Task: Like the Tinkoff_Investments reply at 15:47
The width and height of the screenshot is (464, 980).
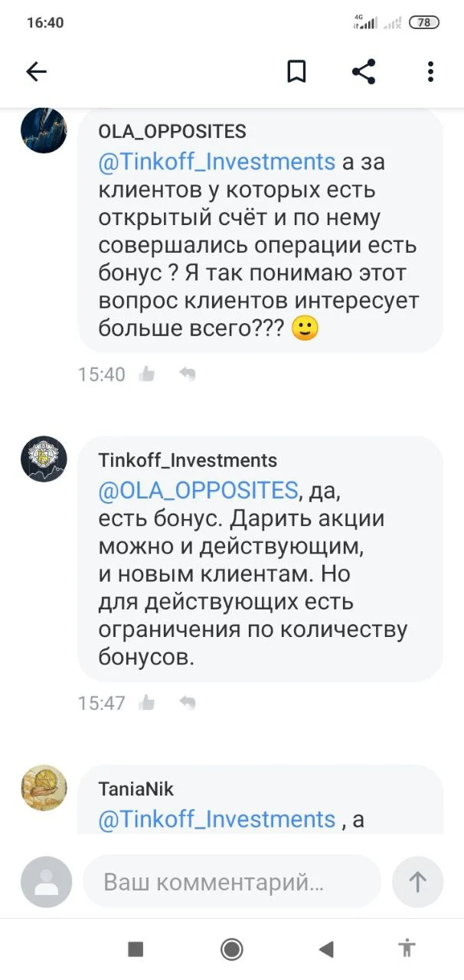Action: coord(147,702)
